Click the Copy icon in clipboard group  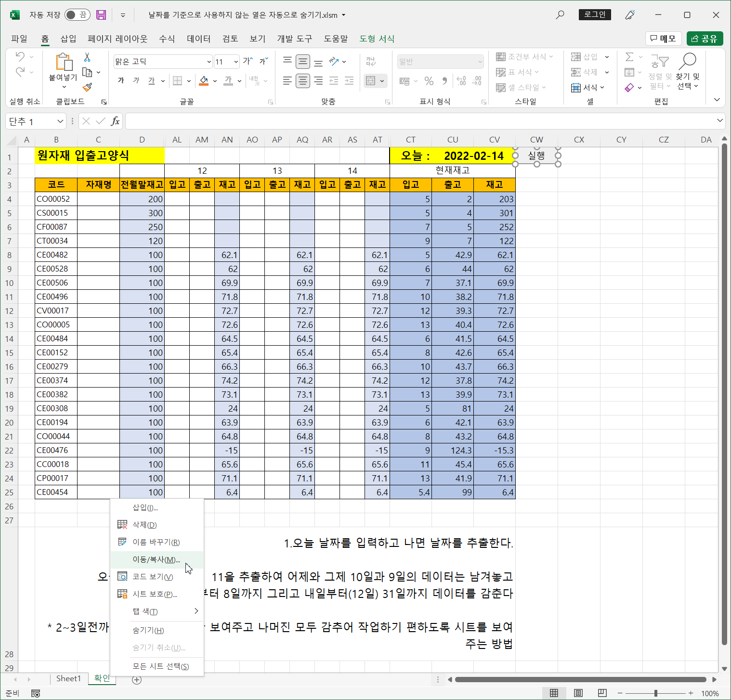coord(87,72)
